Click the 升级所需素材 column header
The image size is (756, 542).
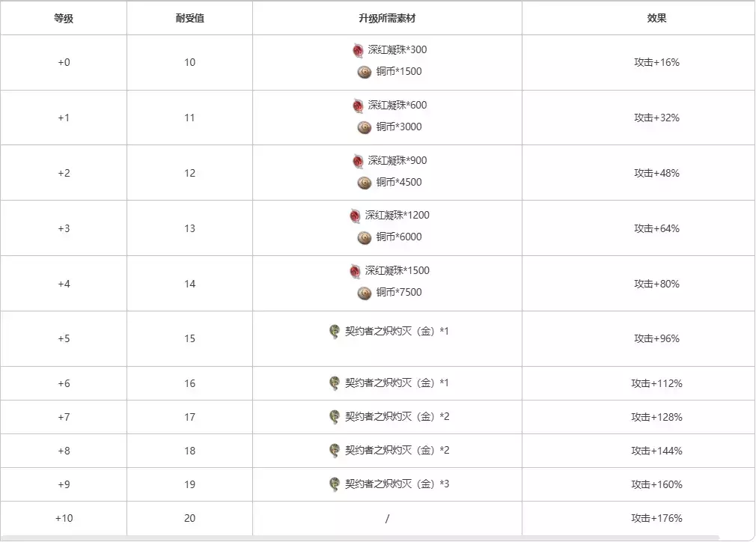pyautogui.click(x=387, y=18)
